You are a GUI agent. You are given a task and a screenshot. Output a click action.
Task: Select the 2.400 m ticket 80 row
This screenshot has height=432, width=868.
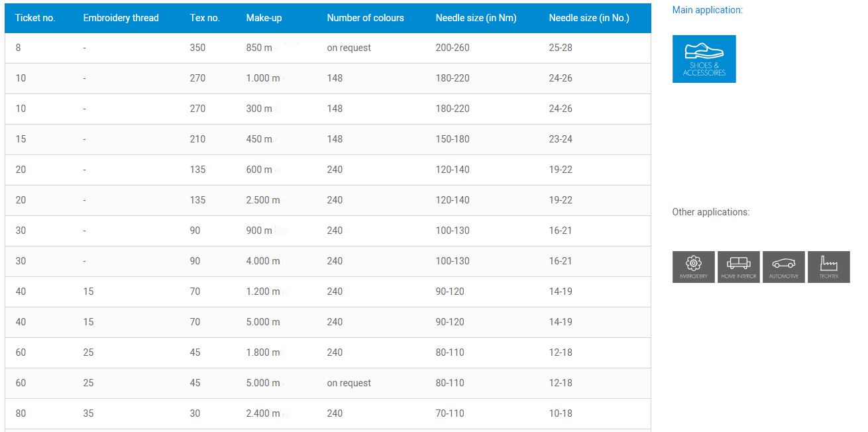328,413
